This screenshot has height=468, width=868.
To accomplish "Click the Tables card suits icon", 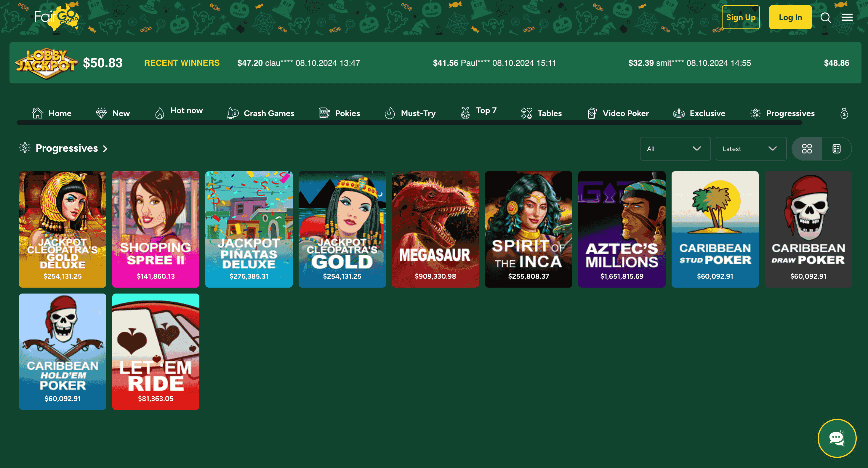I will (x=527, y=113).
